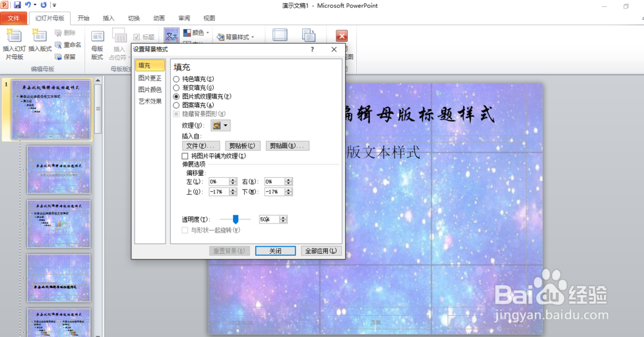Open the 纹理 texture dropdown
This screenshot has width=644, height=337.
pyautogui.click(x=220, y=126)
